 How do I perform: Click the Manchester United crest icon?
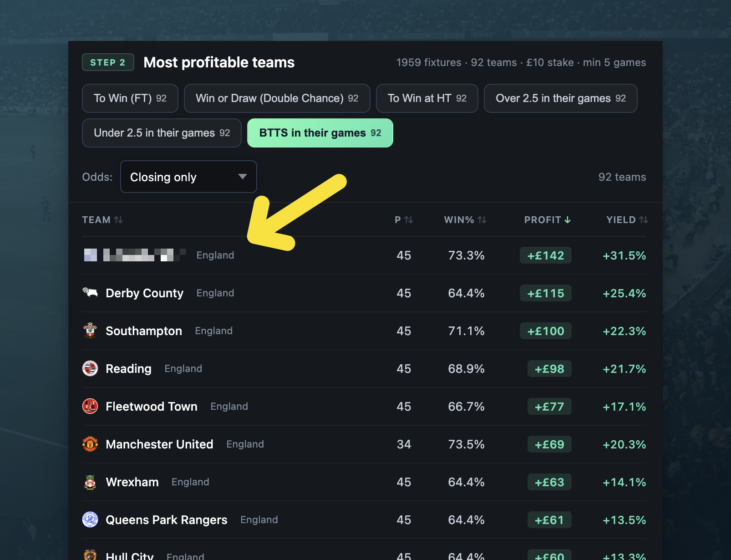pyautogui.click(x=90, y=444)
